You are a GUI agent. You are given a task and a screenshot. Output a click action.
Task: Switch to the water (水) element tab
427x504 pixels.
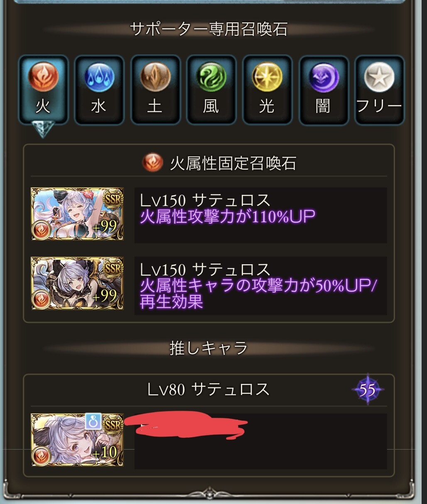pos(99,90)
